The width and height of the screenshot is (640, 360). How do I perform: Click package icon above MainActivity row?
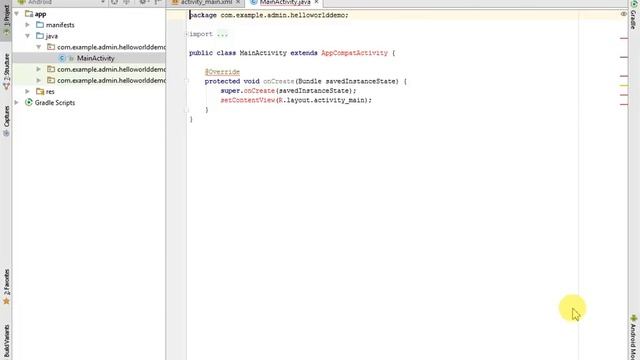click(x=51, y=47)
